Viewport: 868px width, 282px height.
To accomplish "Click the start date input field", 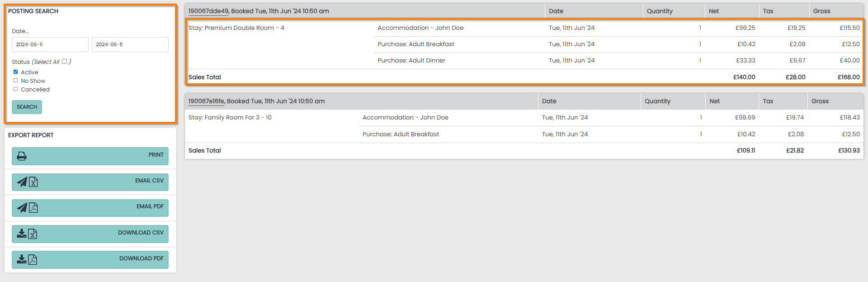I will click(x=50, y=44).
